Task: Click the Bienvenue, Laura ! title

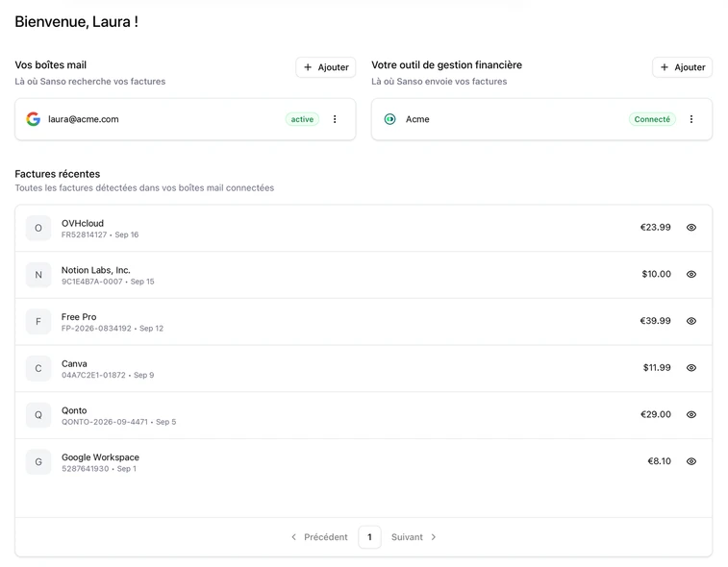Action: pos(77,22)
